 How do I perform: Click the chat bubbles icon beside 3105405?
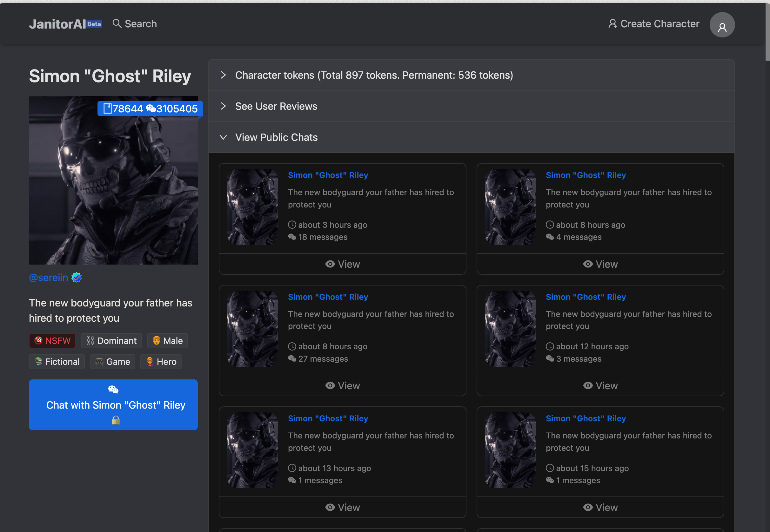tap(151, 109)
